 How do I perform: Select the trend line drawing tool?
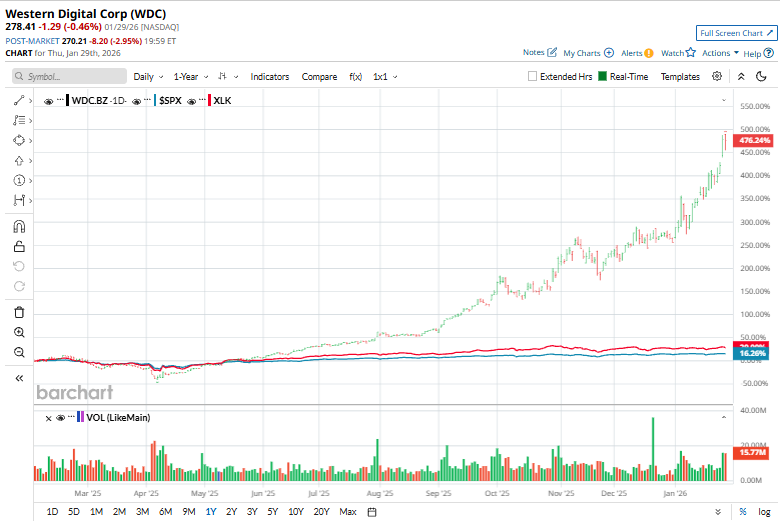[x=19, y=101]
